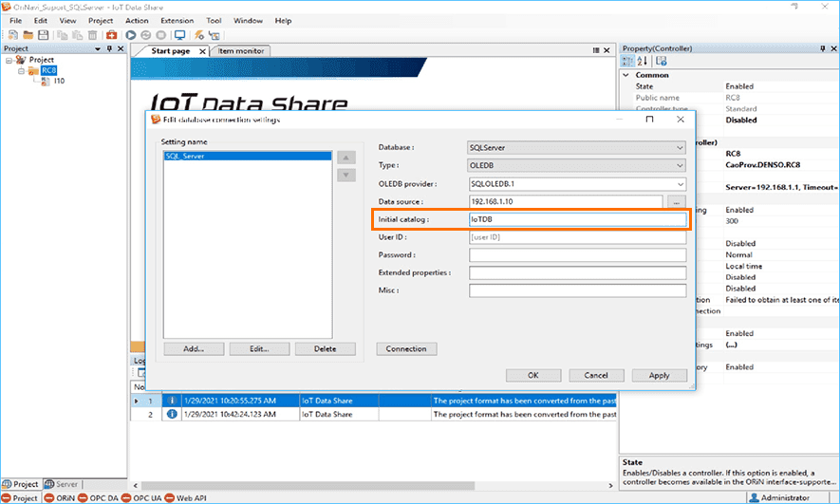Screen dimensions: 840x504
Task: Open the Edit menu
Action: click(x=41, y=20)
